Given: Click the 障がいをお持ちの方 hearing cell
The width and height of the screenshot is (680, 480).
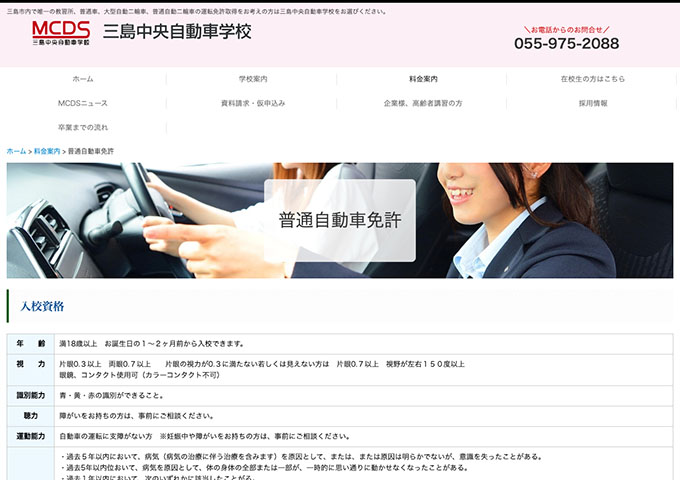Looking at the screenshot, I should pos(363,416).
